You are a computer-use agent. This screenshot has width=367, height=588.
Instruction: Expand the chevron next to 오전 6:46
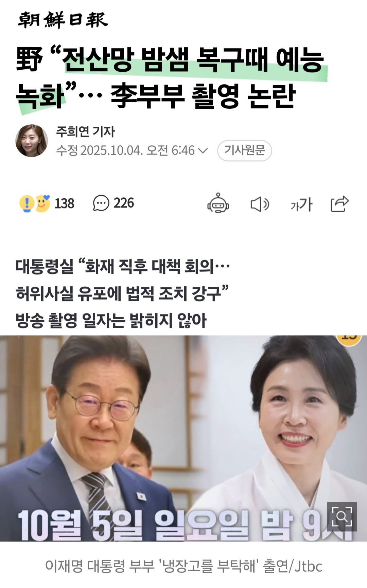(203, 151)
